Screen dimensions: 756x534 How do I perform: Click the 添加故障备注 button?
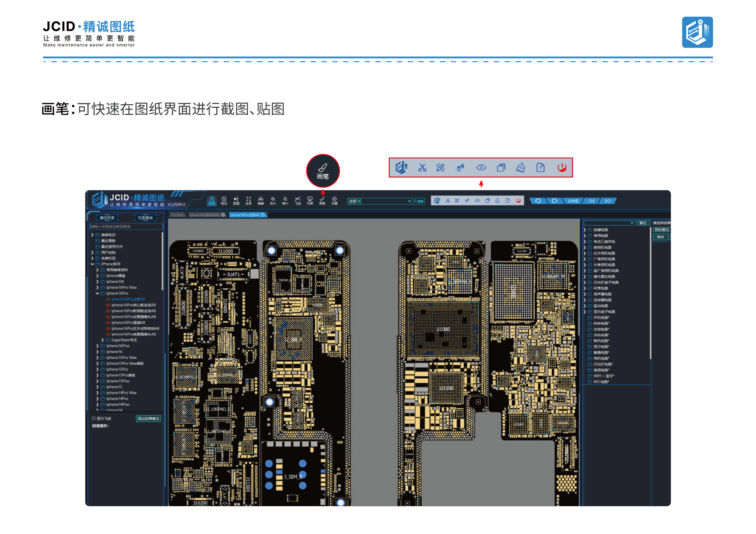click(148, 418)
